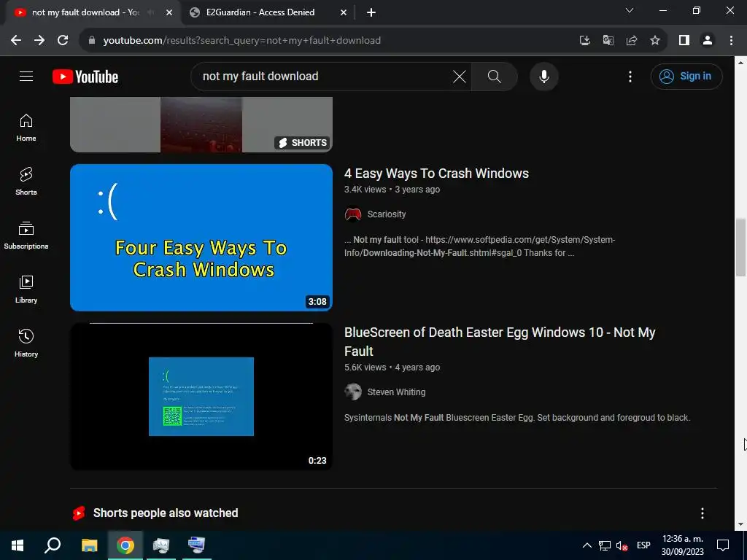Open the SHORTS video thumbnail at top

click(x=201, y=124)
